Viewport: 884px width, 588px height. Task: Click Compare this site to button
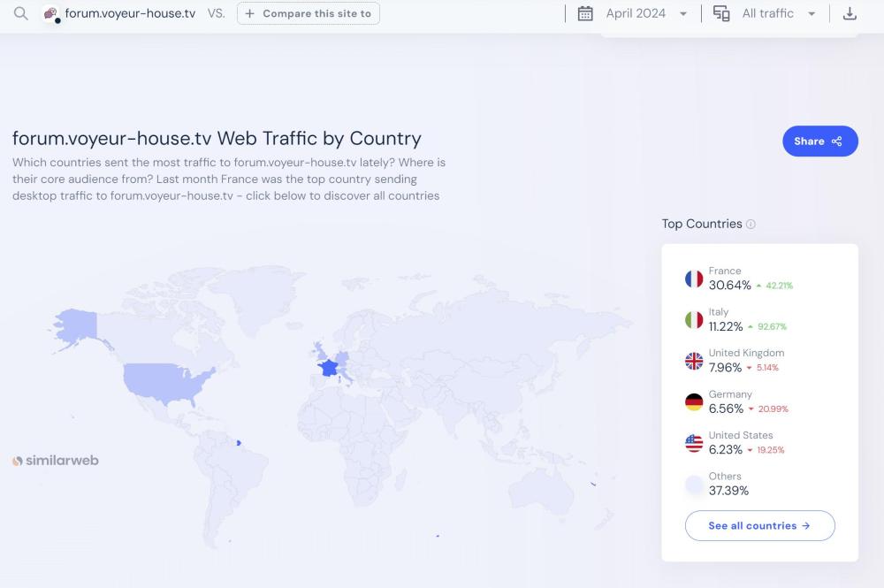(309, 13)
